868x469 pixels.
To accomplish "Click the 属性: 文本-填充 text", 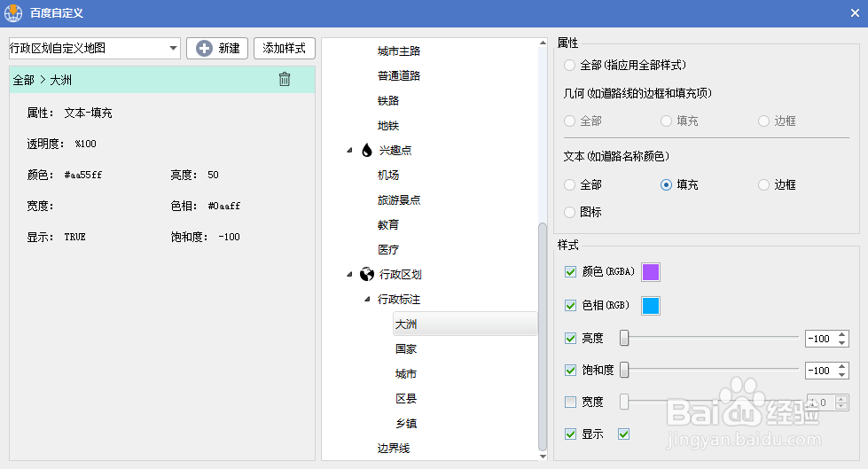I will [70, 113].
